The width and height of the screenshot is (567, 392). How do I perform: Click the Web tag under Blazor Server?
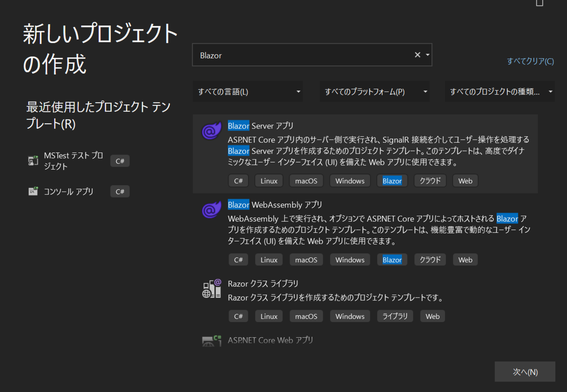[x=465, y=181]
